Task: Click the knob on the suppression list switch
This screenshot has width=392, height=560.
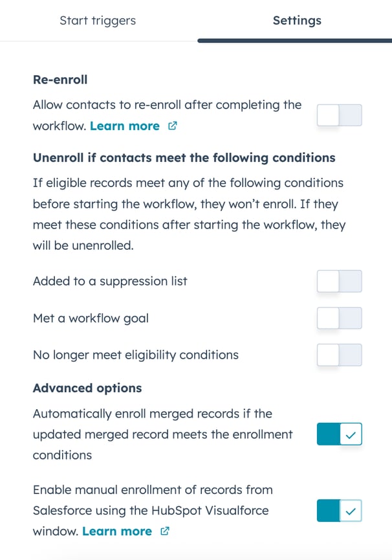Action: tap(328, 281)
